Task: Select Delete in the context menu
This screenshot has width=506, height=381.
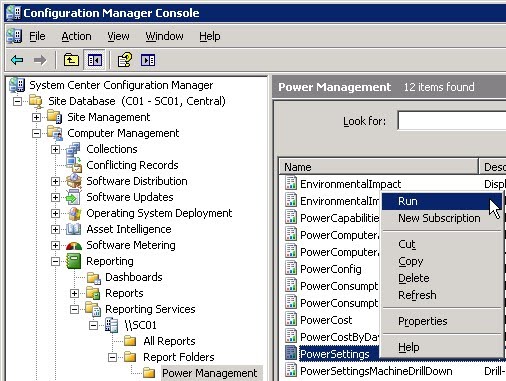Action: point(441,278)
